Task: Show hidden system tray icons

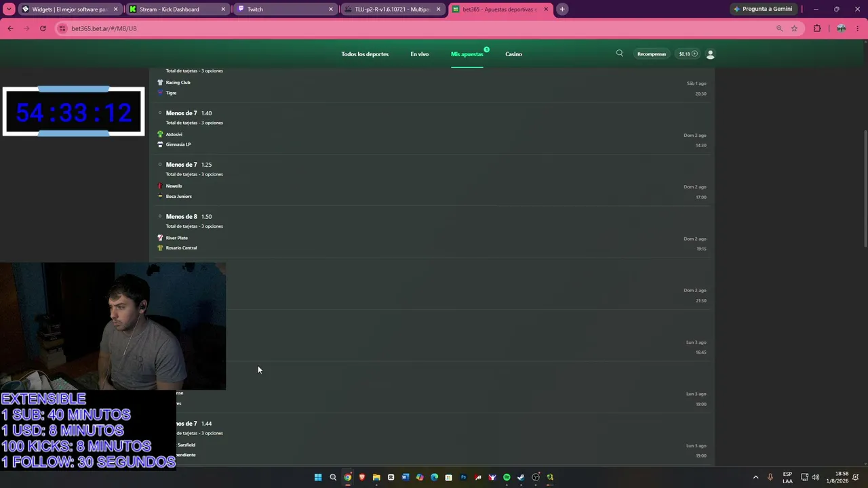Action: coord(755,477)
